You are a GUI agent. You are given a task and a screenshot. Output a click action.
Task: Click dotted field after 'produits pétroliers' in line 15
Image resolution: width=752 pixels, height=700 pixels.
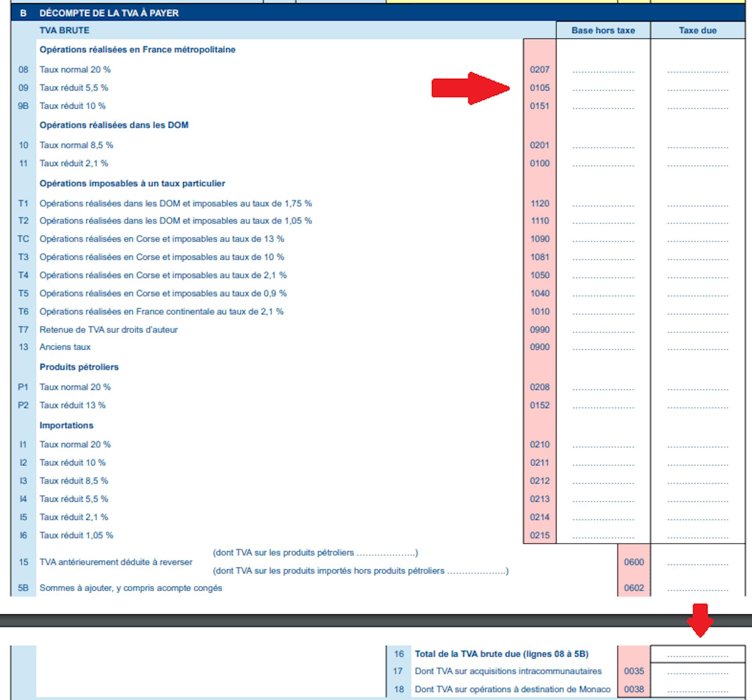(386, 553)
